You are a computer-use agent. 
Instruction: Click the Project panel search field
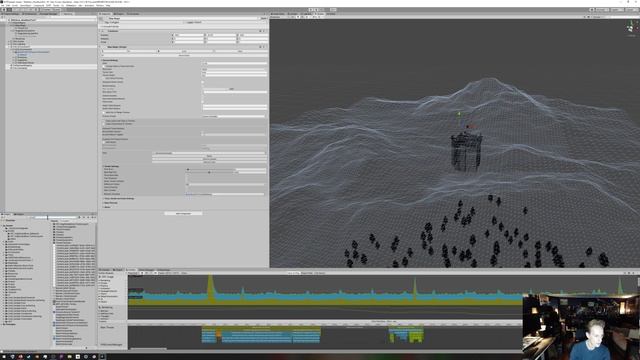[56, 218]
